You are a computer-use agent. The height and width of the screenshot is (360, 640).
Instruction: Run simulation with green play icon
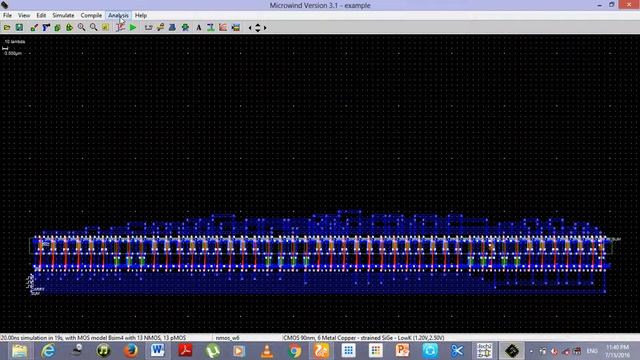(x=133, y=27)
